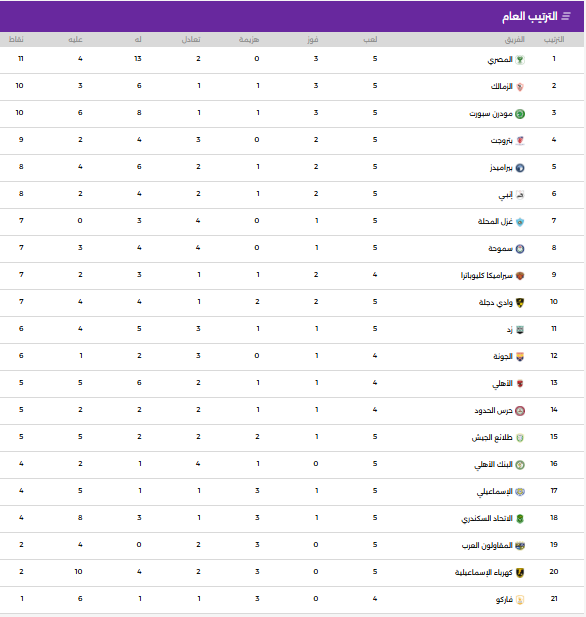The image size is (586, 617).
Task: Click the الاتحاد السكندري team name
Action: click(x=487, y=519)
